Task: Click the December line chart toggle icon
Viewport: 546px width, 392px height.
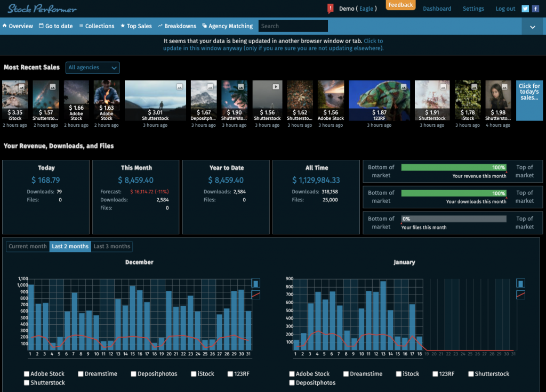Action: point(255,295)
